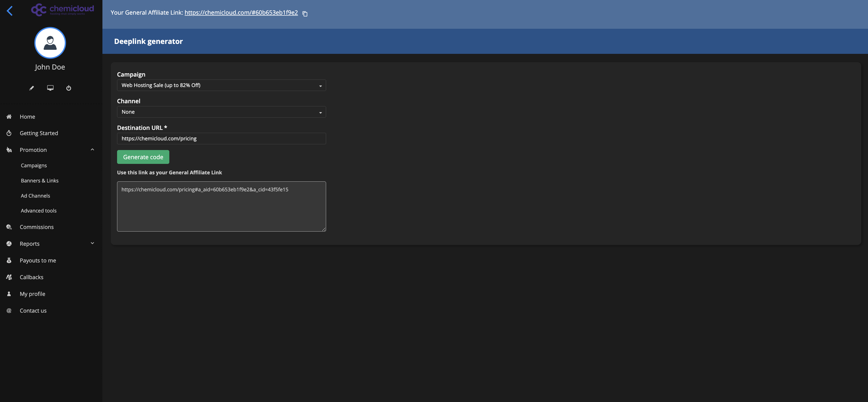Open the Callbacks page

(31, 277)
